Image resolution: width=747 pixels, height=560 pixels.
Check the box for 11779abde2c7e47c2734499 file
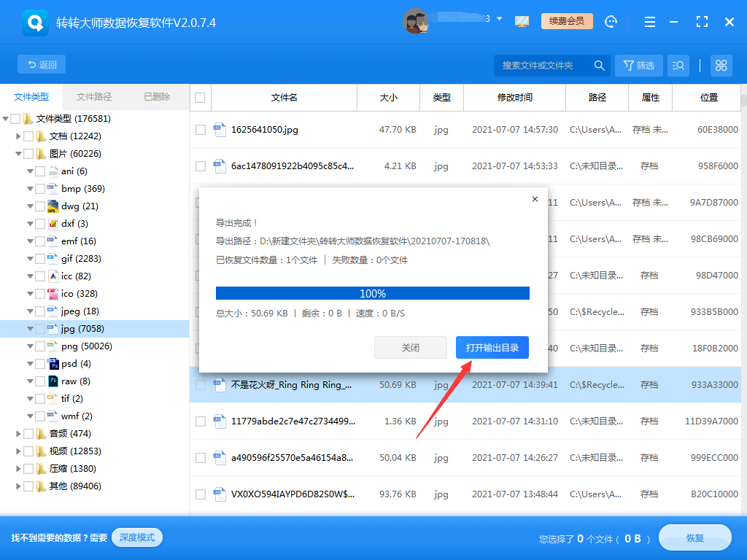click(x=201, y=421)
